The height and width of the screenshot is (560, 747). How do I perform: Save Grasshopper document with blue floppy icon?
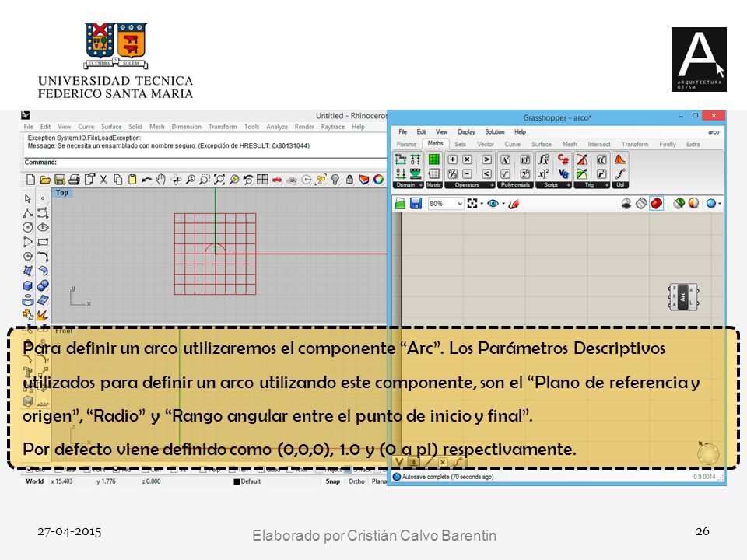pyautogui.click(x=416, y=204)
